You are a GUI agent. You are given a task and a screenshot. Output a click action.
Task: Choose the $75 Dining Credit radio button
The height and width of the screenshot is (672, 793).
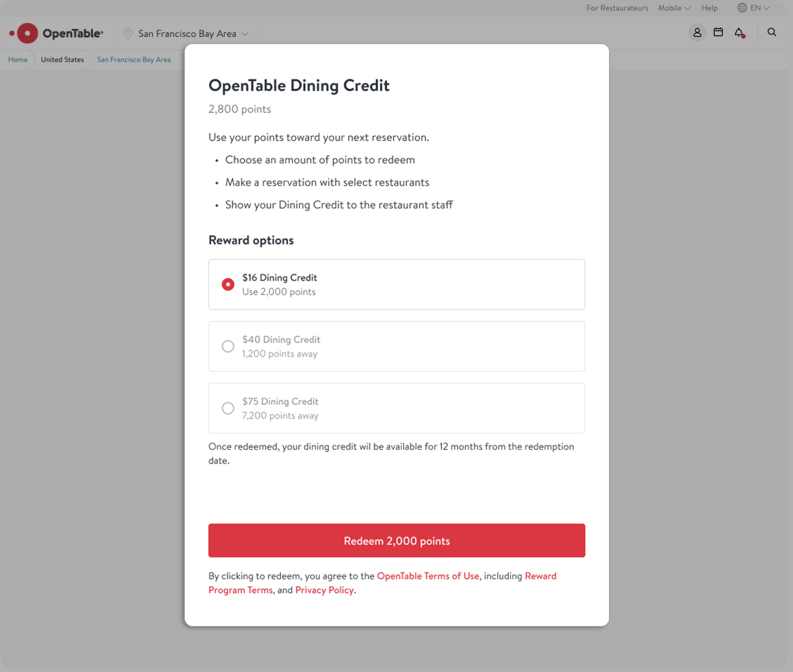[x=228, y=408]
